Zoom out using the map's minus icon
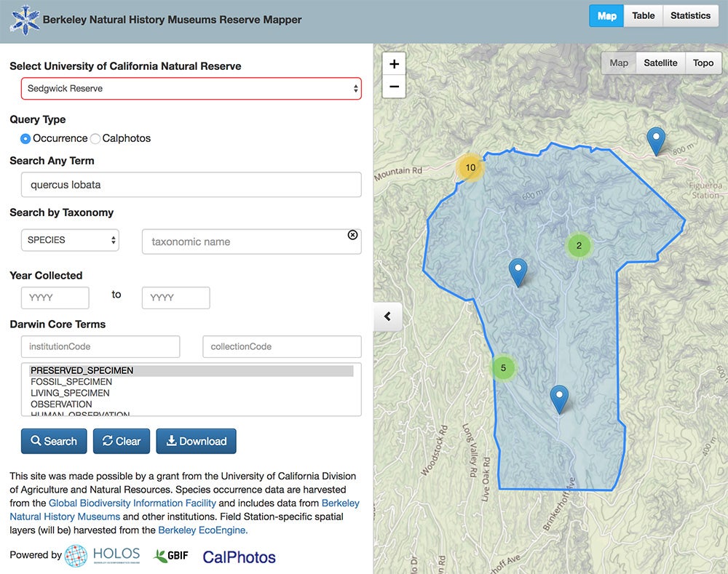This screenshot has height=574, width=728. (x=394, y=87)
